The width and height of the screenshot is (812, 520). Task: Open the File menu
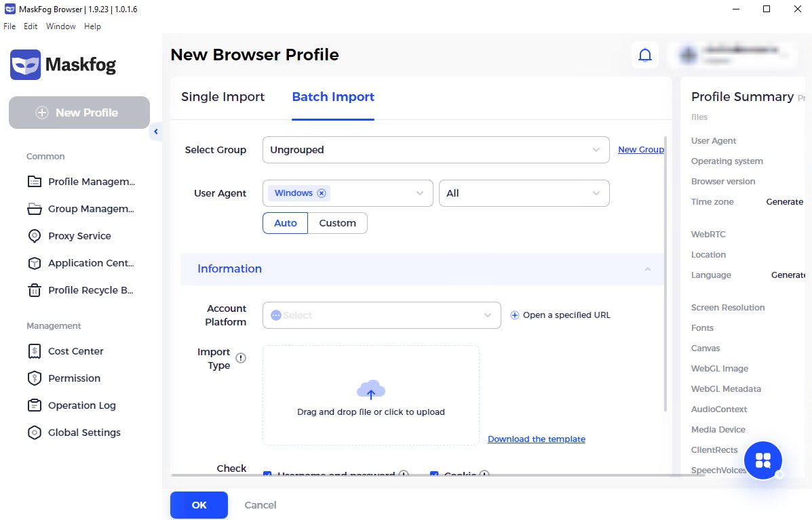pos(9,26)
